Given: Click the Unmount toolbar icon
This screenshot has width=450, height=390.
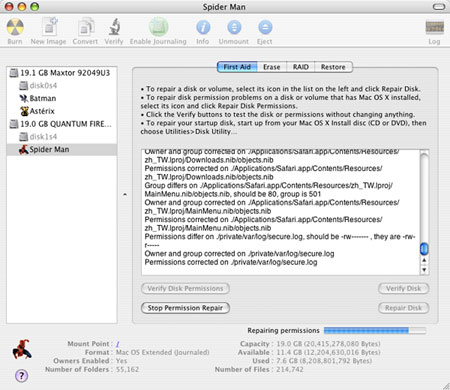Looking at the screenshot, I should point(234,27).
